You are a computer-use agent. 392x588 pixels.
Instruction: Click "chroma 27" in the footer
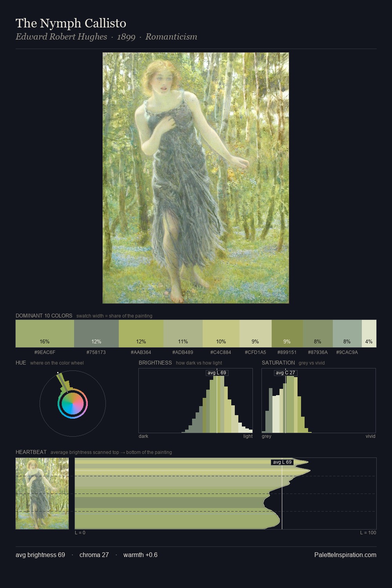pos(94,555)
